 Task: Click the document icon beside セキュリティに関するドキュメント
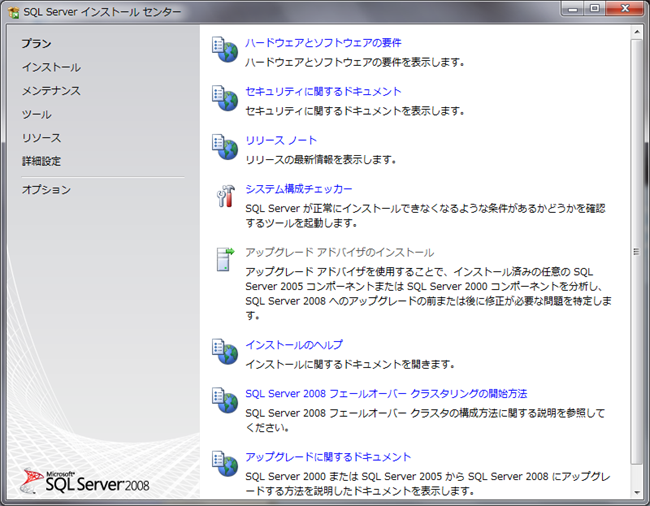225,98
